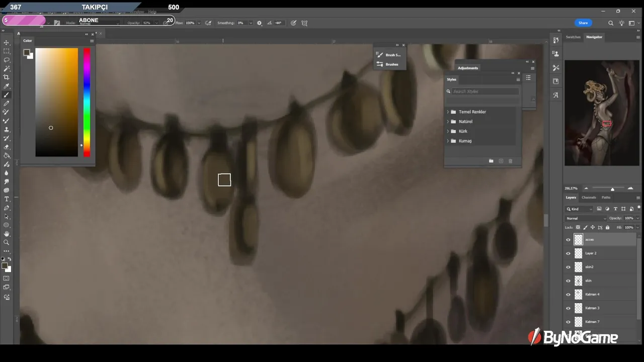Expand the Temel Renkler style group
This screenshot has height=362, width=644.
[448, 112]
